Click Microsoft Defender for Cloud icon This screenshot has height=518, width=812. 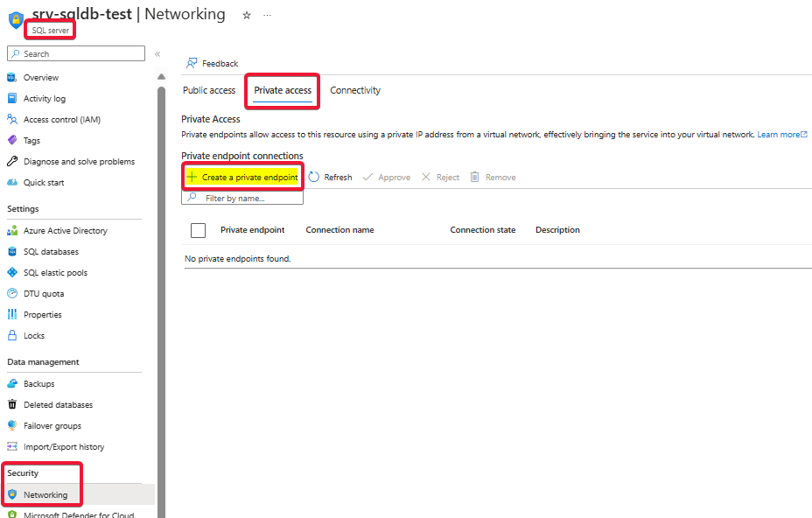pos(12,514)
